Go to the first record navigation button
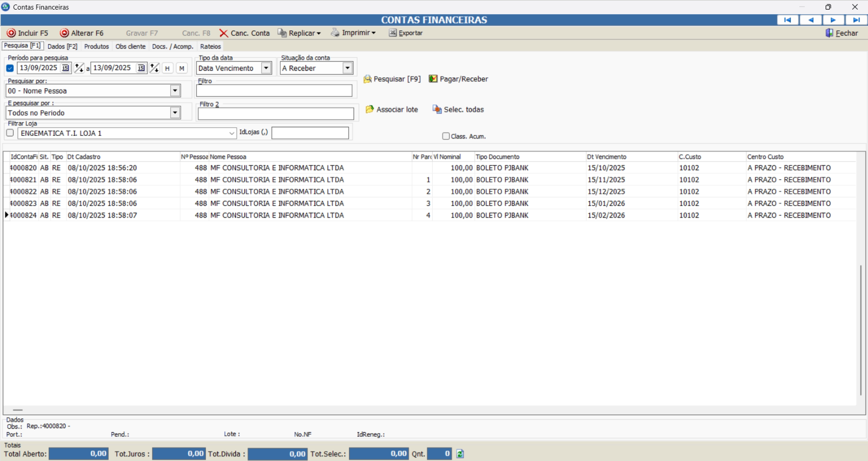Screen dimensions: 868x461 coord(787,20)
